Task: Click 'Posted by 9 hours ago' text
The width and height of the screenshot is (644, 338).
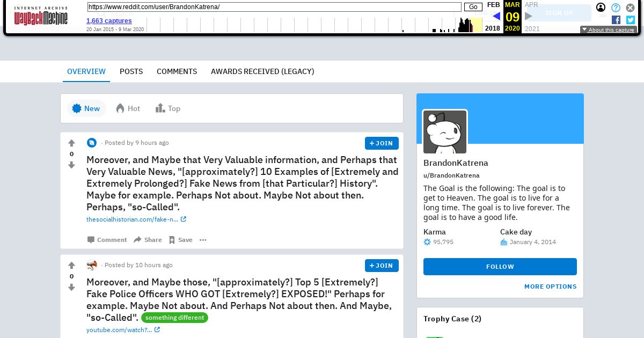Action: point(136,143)
